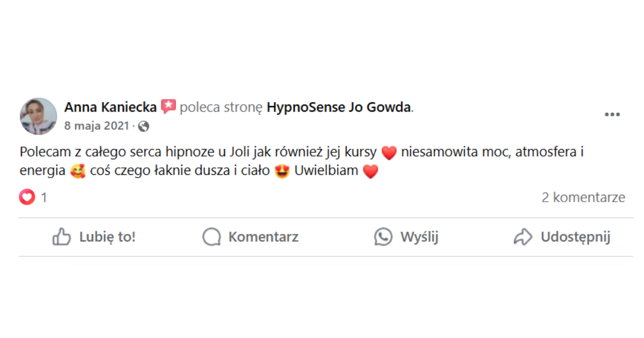Viewport: 644px width, 338px height.
Task: Click the post date 8 maja 2021
Action: click(x=97, y=126)
